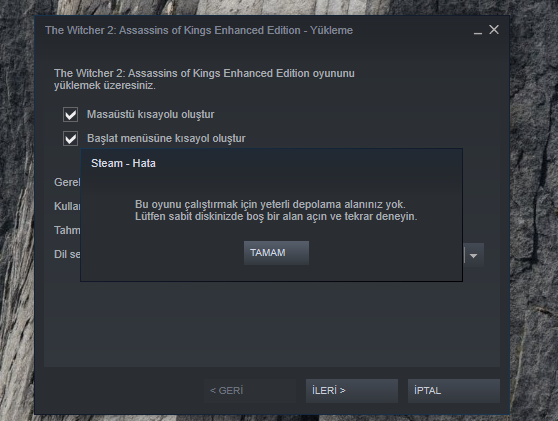Click the insufficient storage error message text
This screenshot has width=558, height=421.
coord(276,210)
